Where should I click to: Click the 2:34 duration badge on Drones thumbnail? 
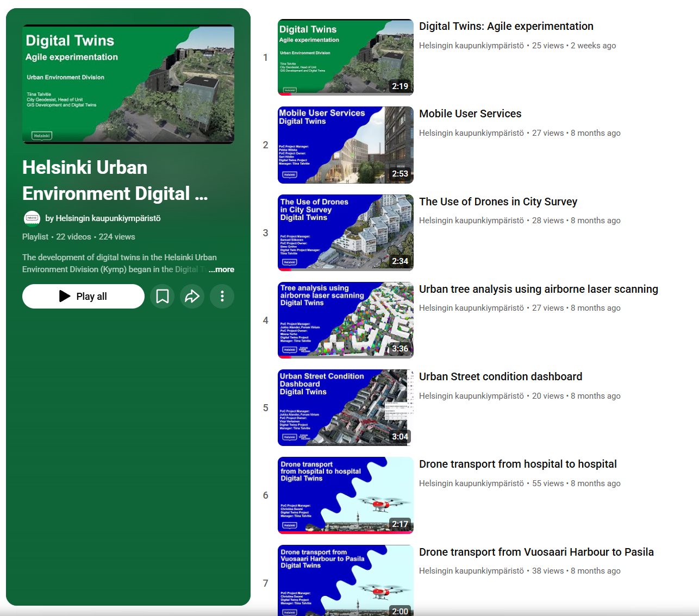[x=400, y=261]
